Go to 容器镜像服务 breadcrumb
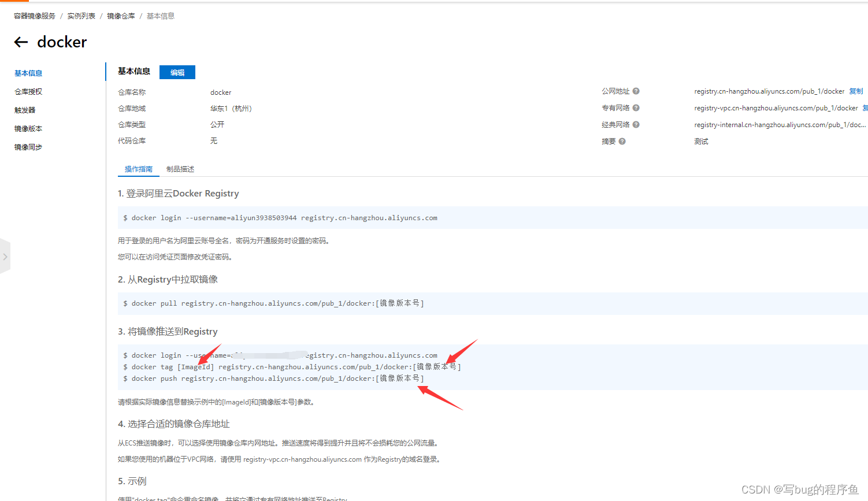The image size is (868, 501). pyautogui.click(x=35, y=16)
